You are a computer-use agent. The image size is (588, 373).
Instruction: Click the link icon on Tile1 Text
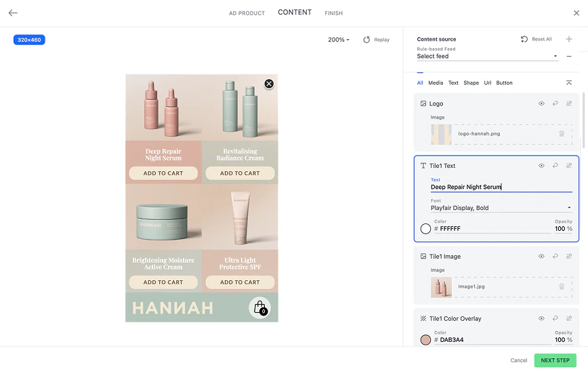tap(569, 166)
